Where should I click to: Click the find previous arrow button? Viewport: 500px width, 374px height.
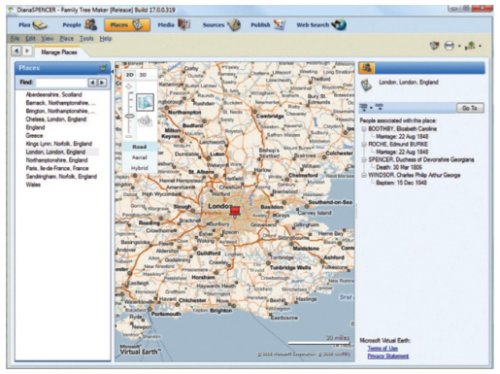(92, 82)
